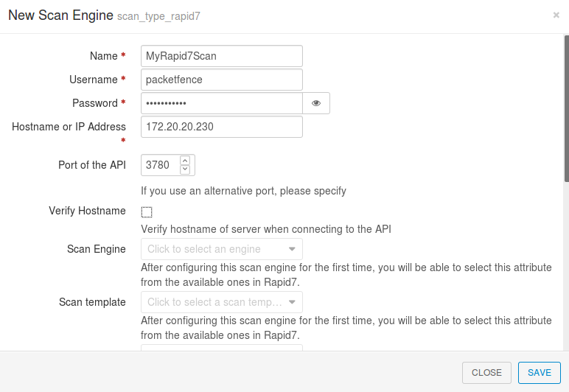Viewport: 569px width, 392px height.
Task: Show password with the eye icon
Action: tap(316, 103)
